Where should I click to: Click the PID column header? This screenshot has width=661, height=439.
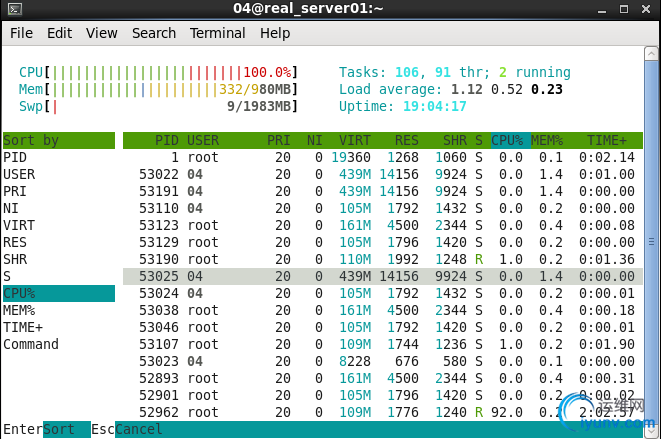point(167,140)
